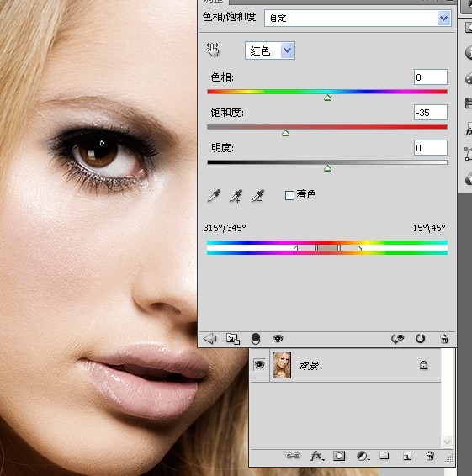This screenshot has height=476, width=472.
Task: Pick the add-to-sample eyedropper
Action: pos(236,195)
